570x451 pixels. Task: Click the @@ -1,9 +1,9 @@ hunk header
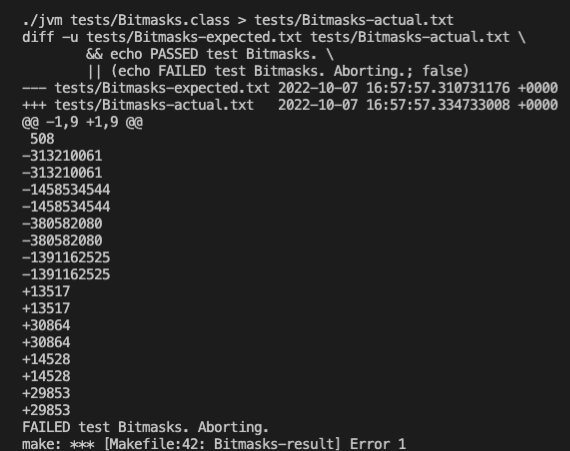tap(83, 122)
